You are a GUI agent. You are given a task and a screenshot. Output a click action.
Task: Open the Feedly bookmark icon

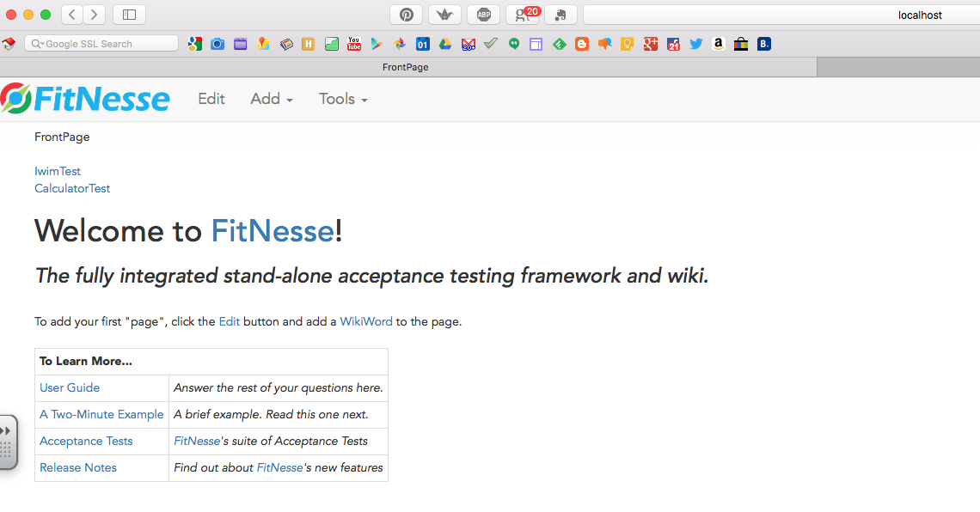click(560, 44)
